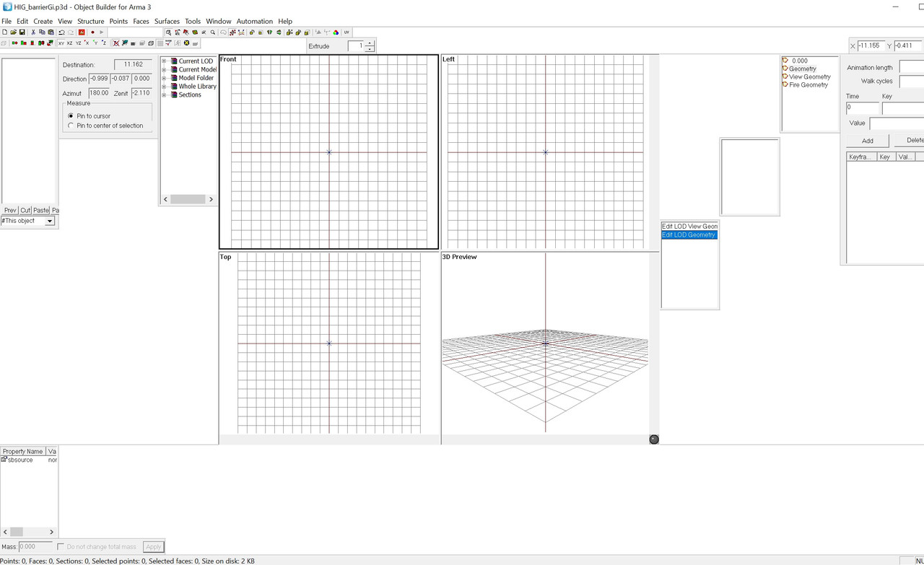Click the Cut scissors icon
924x565 pixels.
[33, 32]
